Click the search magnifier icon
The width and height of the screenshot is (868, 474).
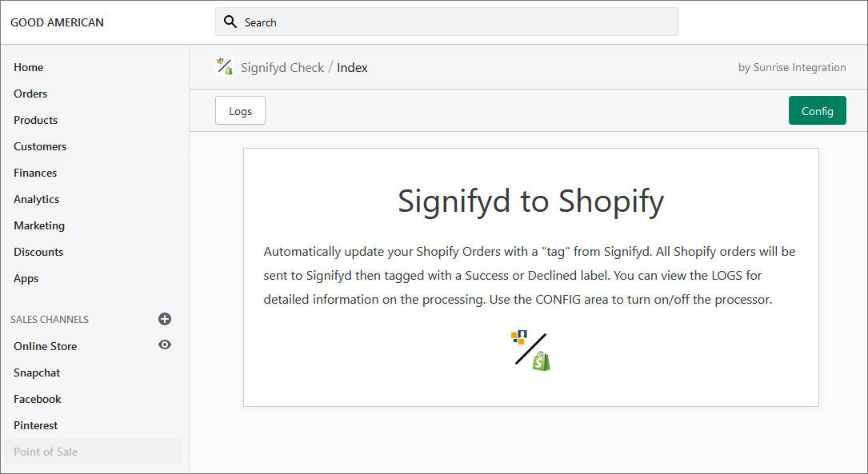coord(230,22)
